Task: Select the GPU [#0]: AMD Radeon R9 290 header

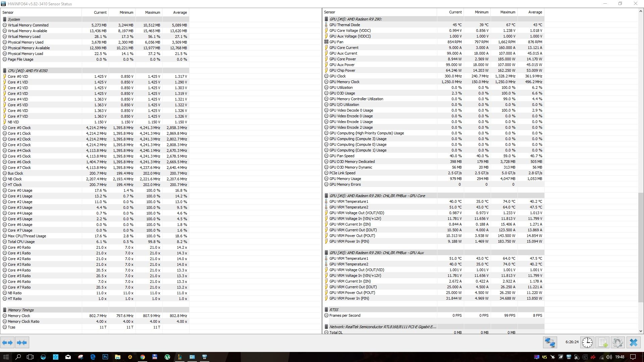Action: (x=433, y=19)
